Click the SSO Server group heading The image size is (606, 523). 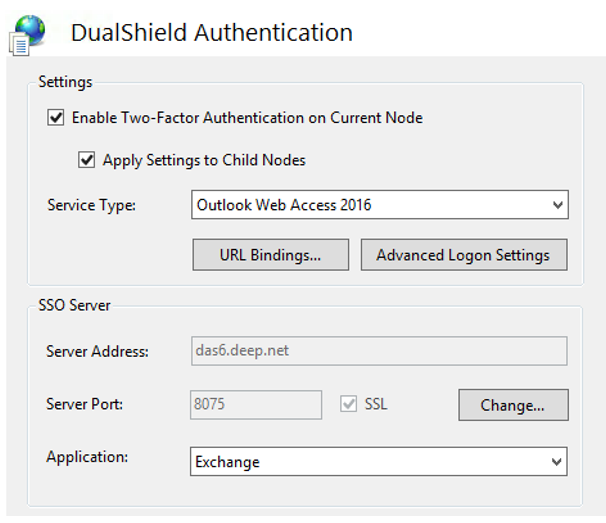(x=75, y=303)
